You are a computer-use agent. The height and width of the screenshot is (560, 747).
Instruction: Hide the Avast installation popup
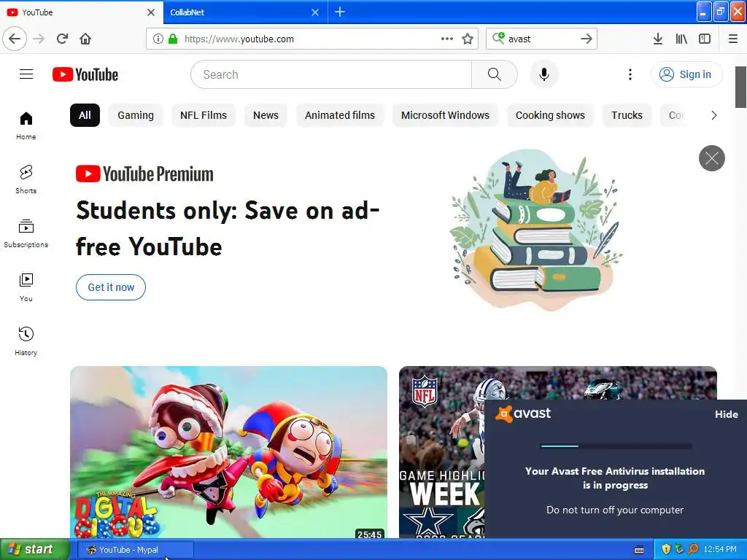(x=726, y=414)
